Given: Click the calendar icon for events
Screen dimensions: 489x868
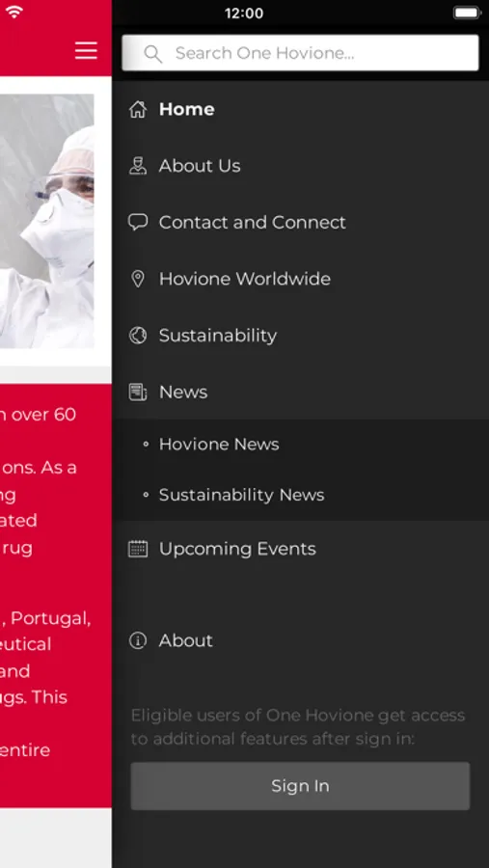Looking at the screenshot, I should tap(138, 549).
